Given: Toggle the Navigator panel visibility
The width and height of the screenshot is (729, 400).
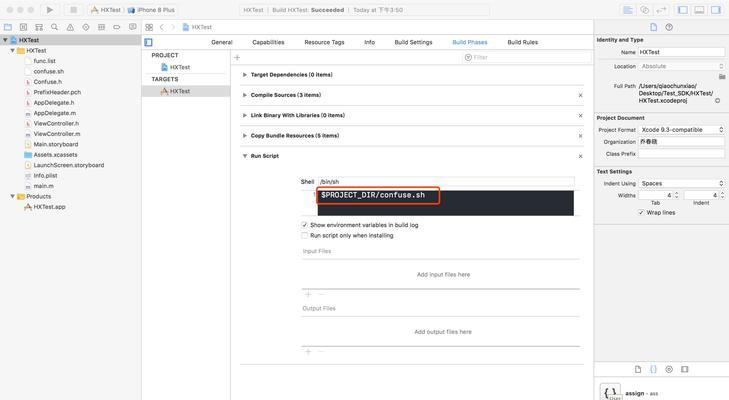Looking at the screenshot, I should click(683, 10).
